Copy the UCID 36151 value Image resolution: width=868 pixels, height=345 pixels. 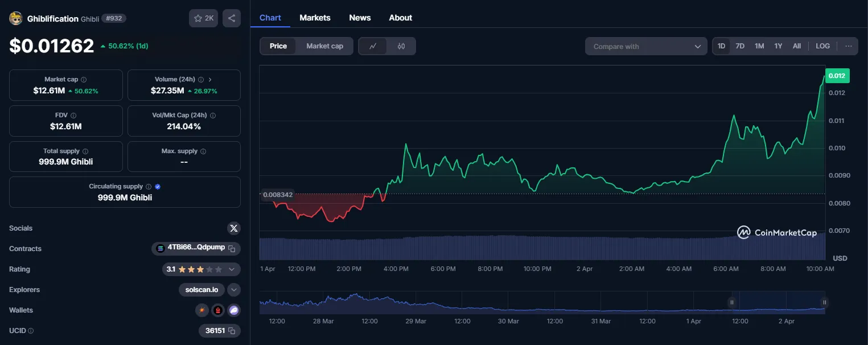pos(232,331)
